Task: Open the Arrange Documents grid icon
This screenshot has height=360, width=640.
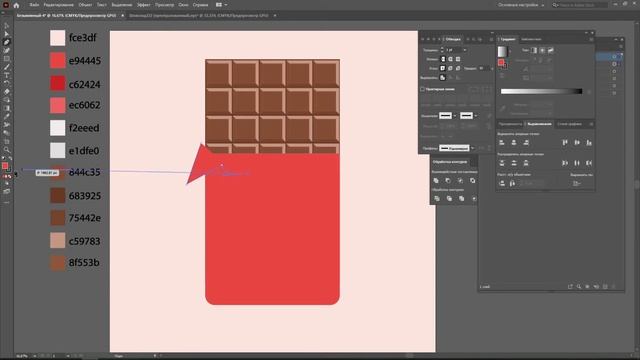Action: (x=219, y=5)
